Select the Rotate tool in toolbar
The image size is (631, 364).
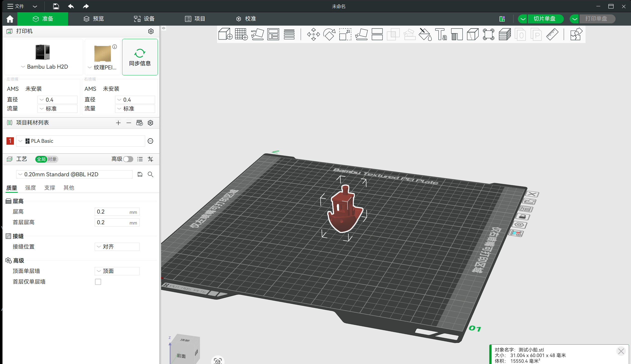point(329,34)
